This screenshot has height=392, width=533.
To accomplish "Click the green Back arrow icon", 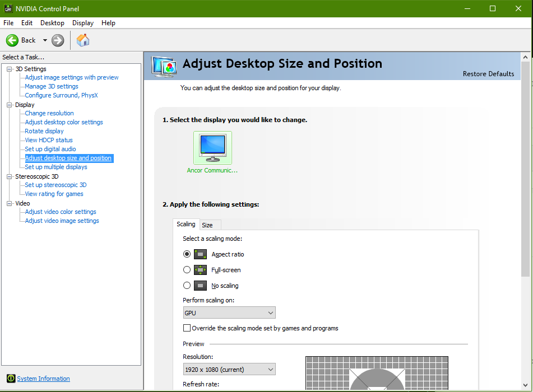I will [12, 40].
